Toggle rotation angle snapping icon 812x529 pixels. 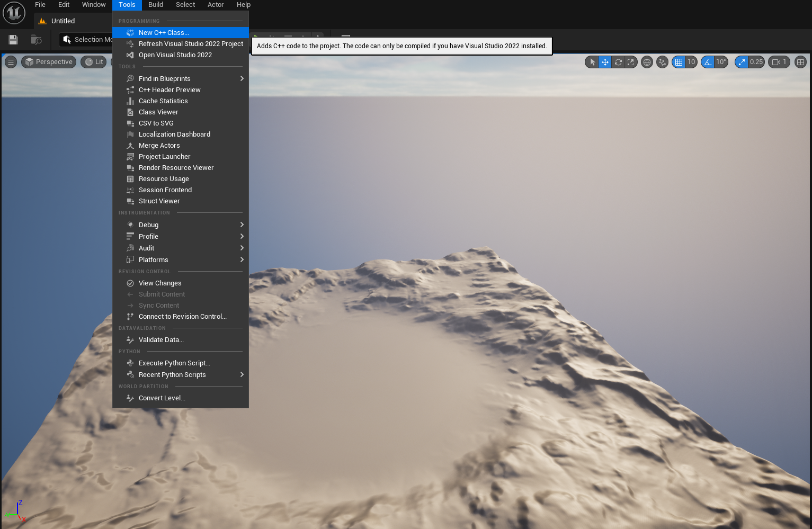[708, 62]
